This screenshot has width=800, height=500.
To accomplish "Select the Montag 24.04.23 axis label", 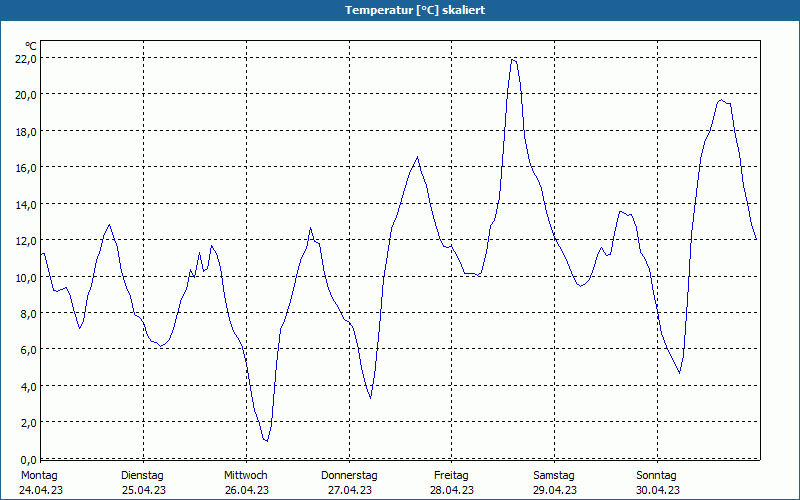I will (41, 483).
